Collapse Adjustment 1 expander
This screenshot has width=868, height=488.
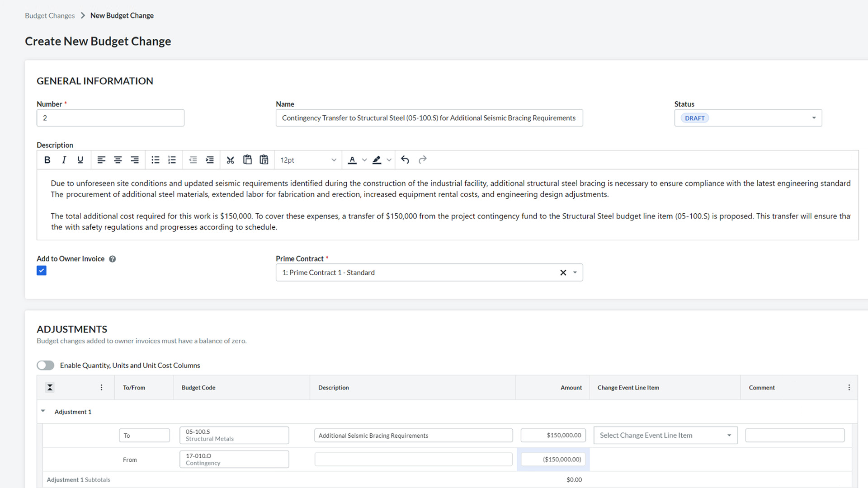(43, 411)
